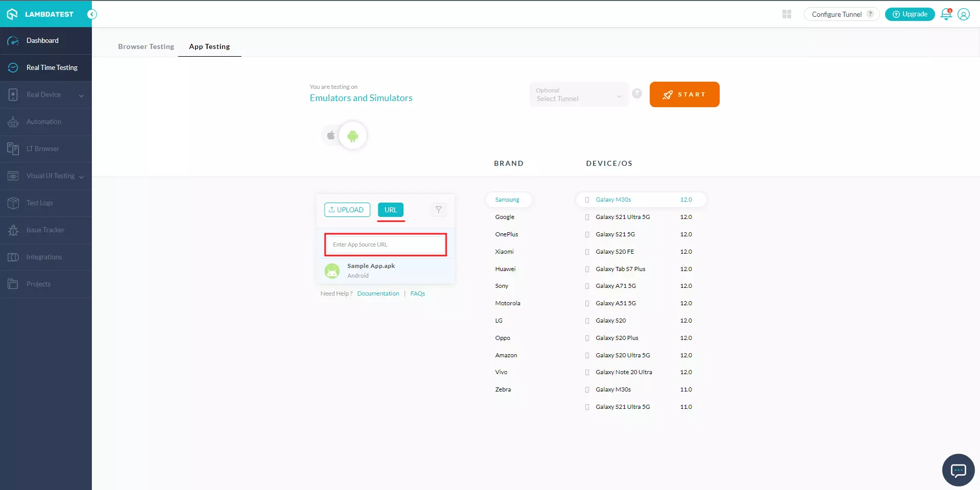This screenshot has width=980, height=490.
Task: Open the Issue Tracker section
Action: [x=45, y=230]
